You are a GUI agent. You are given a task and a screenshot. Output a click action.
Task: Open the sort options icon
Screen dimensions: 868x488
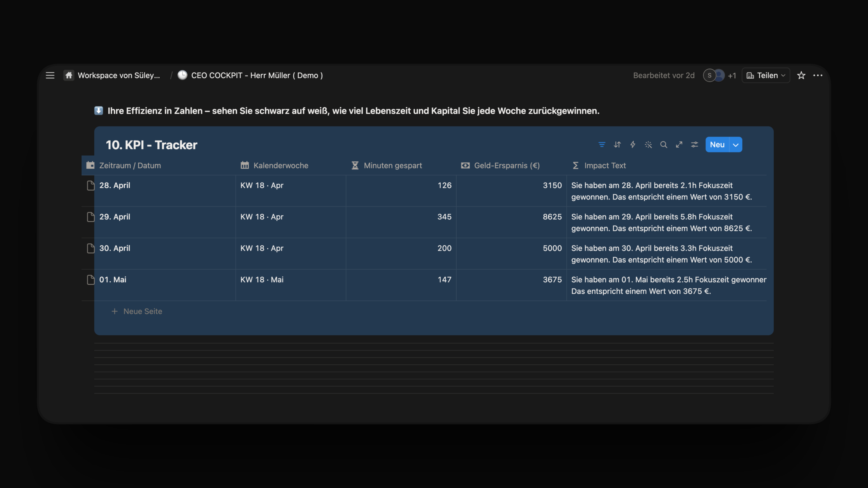[617, 145]
